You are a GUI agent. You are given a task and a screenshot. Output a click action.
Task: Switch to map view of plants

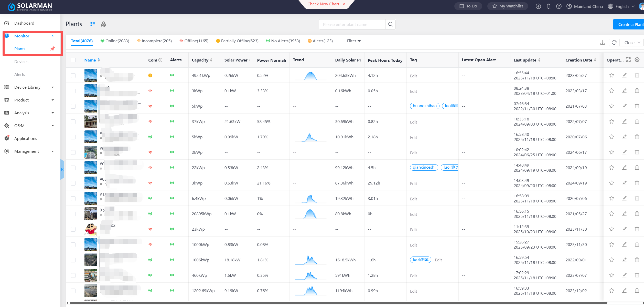click(103, 24)
